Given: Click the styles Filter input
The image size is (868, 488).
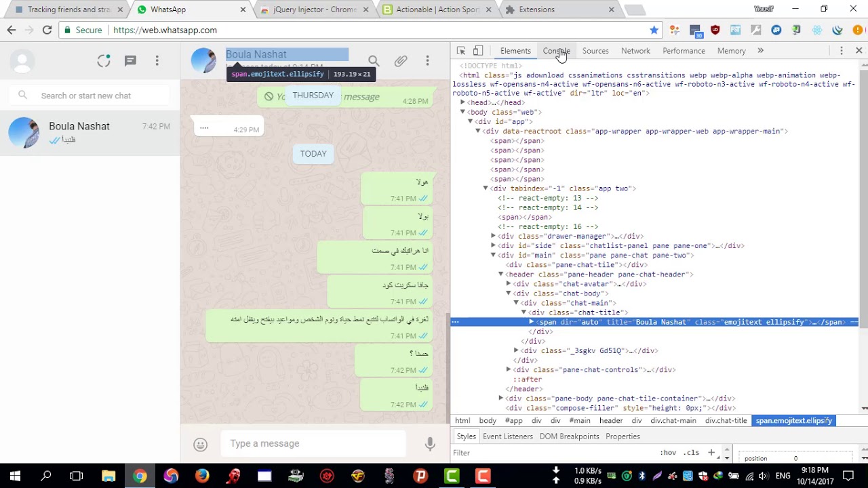Looking at the screenshot, I should 553,453.
